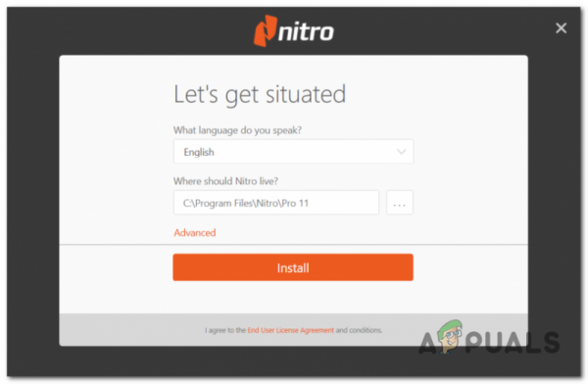Click the Appuals mascot face icon
588x384 pixels.
point(451,336)
